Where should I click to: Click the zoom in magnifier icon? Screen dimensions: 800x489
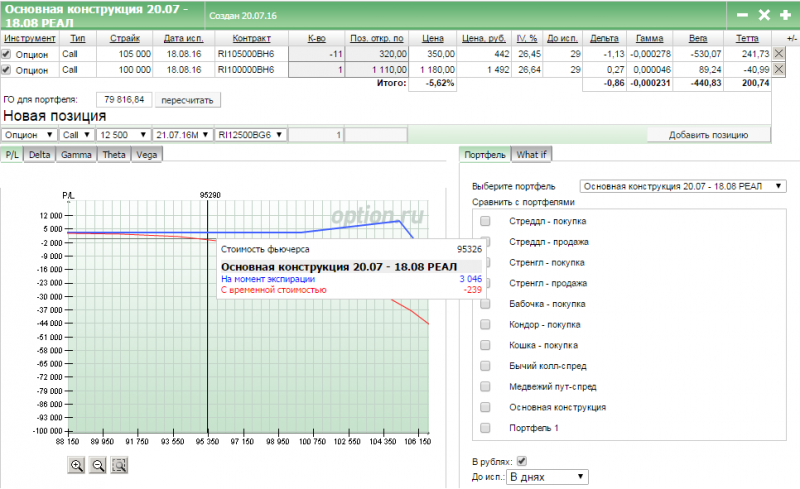pos(77,465)
